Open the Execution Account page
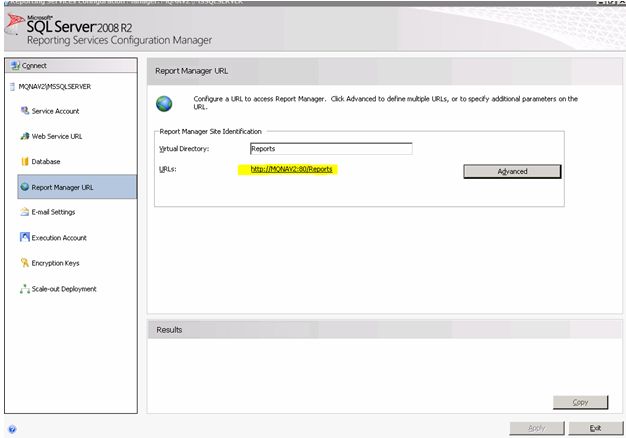This screenshot has width=626, height=438. tap(59, 238)
